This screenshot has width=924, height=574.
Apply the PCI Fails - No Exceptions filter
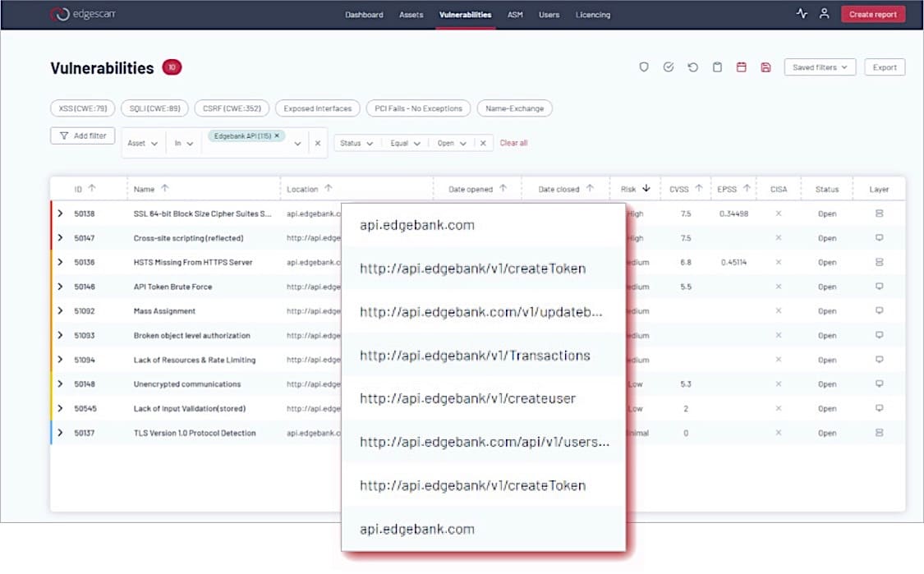click(418, 108)
